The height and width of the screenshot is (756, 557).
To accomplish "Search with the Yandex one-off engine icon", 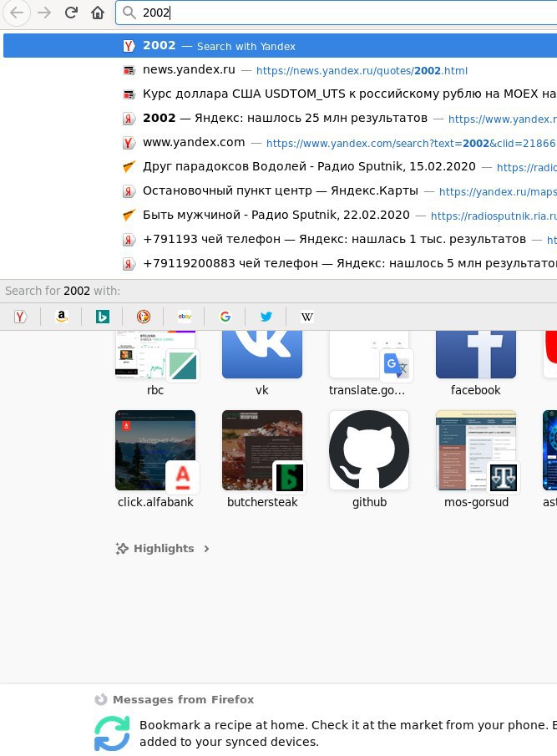I will pos(20,317).
